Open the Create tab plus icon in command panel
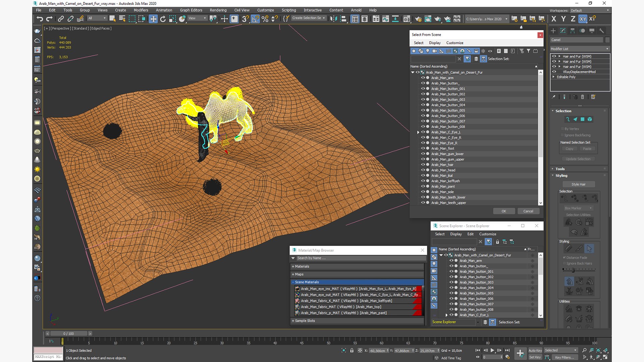 (553, 31)
